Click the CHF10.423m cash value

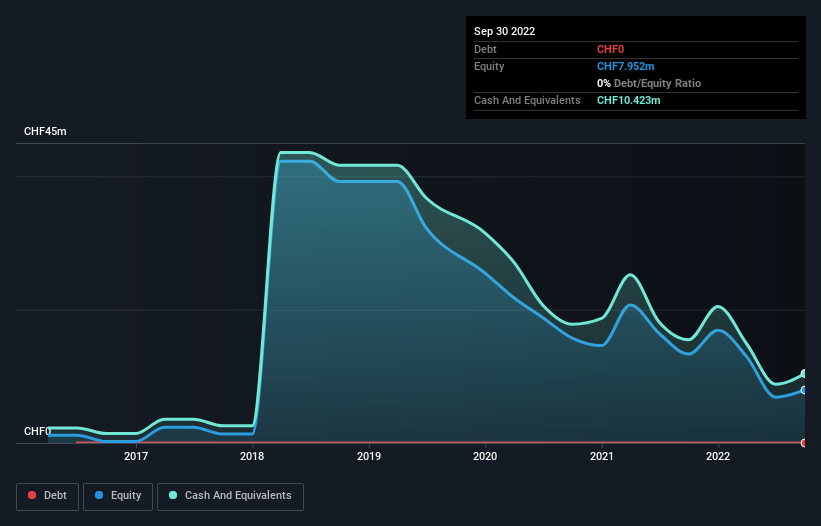(628, 100)
